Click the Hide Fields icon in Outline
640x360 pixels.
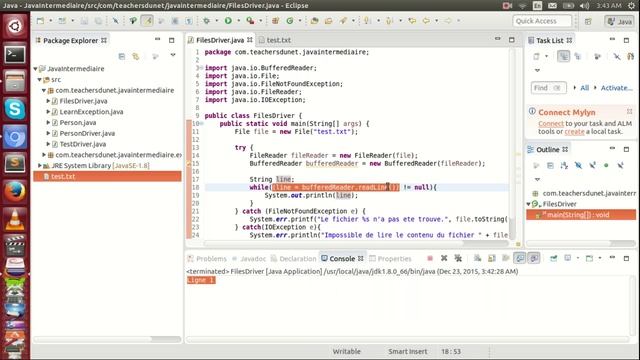pyautogui.click(x=578, y=165)
